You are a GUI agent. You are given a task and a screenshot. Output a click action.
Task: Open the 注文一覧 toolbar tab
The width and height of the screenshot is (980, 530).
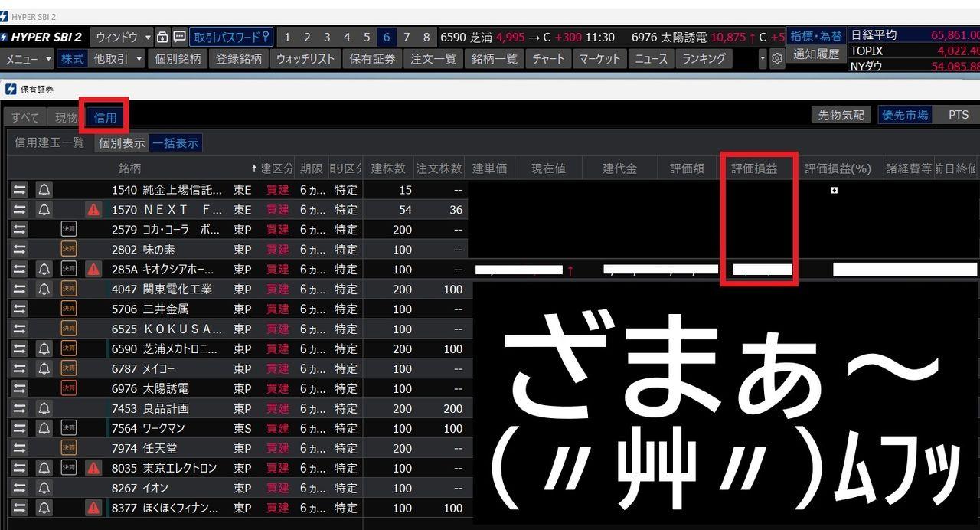point(433,58)
